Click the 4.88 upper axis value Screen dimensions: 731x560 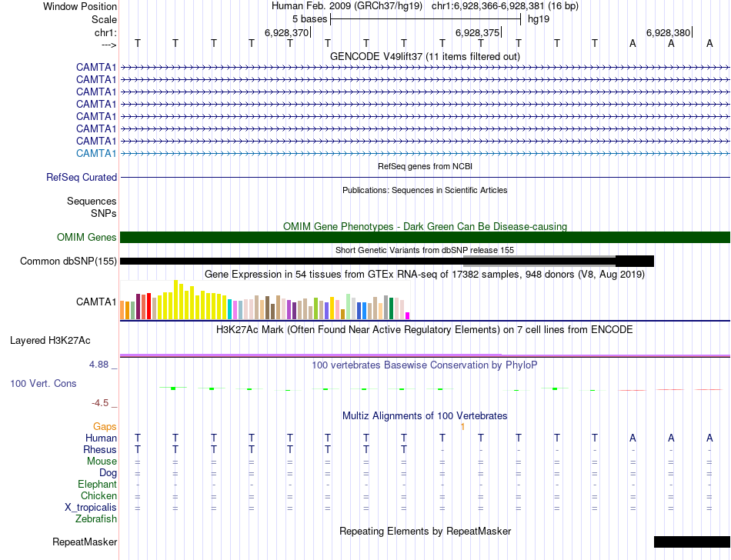[98, 365]
